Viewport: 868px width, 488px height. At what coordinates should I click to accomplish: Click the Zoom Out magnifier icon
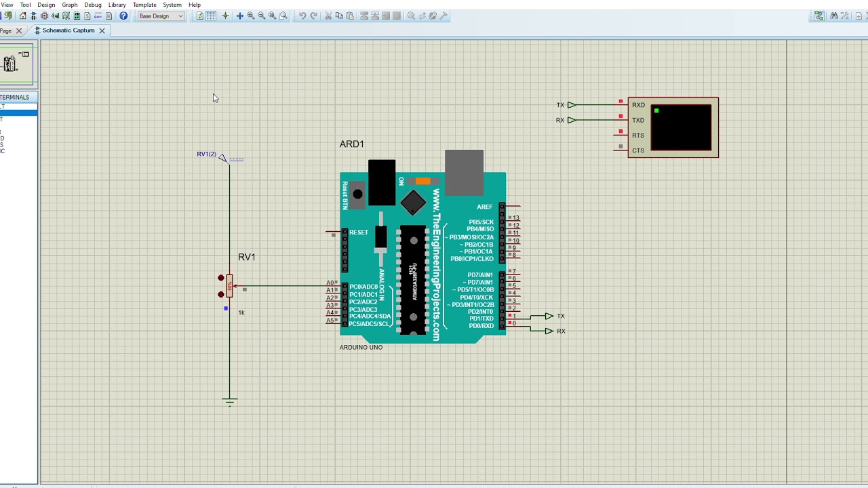click(x=262, y=16)
